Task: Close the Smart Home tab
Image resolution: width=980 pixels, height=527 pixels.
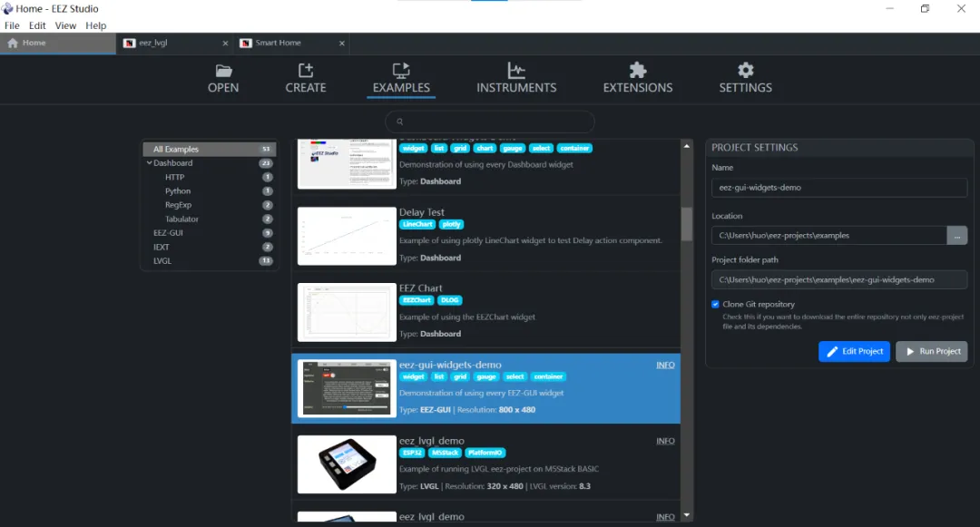Action: [342, 43]
